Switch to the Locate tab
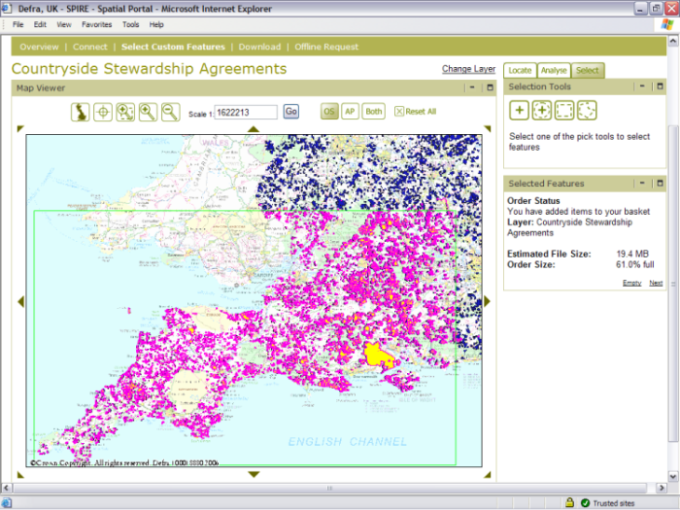 tap(520, 70)
